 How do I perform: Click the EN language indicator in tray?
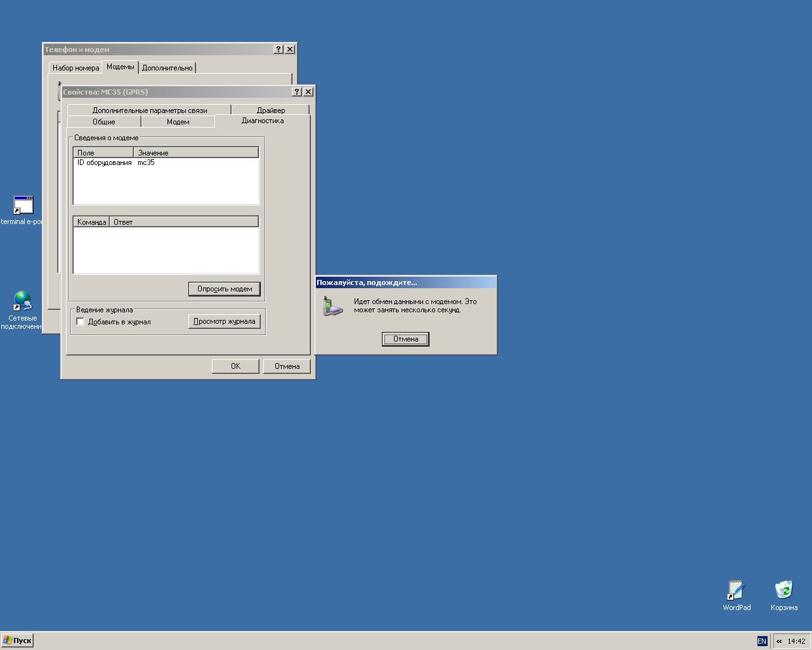(762, 641)
